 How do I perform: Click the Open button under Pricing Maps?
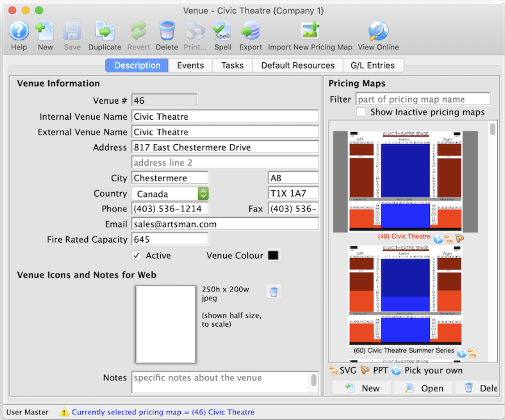click(x=424, y=388)
